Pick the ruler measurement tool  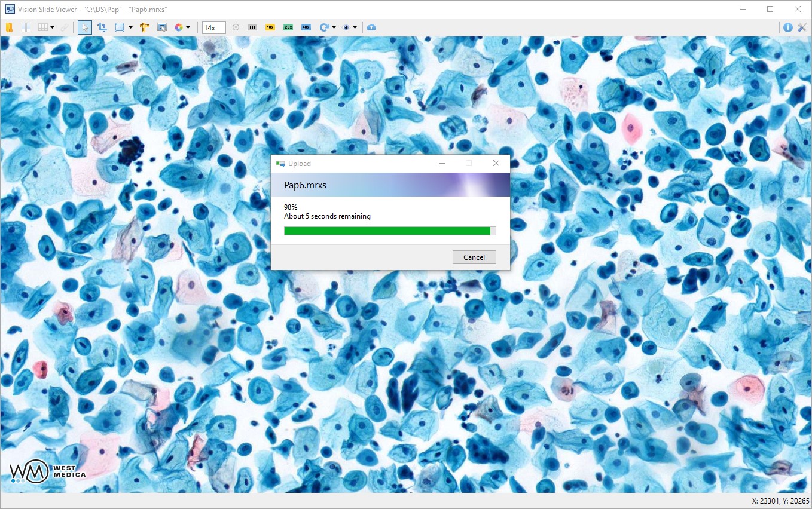point(144,27)
